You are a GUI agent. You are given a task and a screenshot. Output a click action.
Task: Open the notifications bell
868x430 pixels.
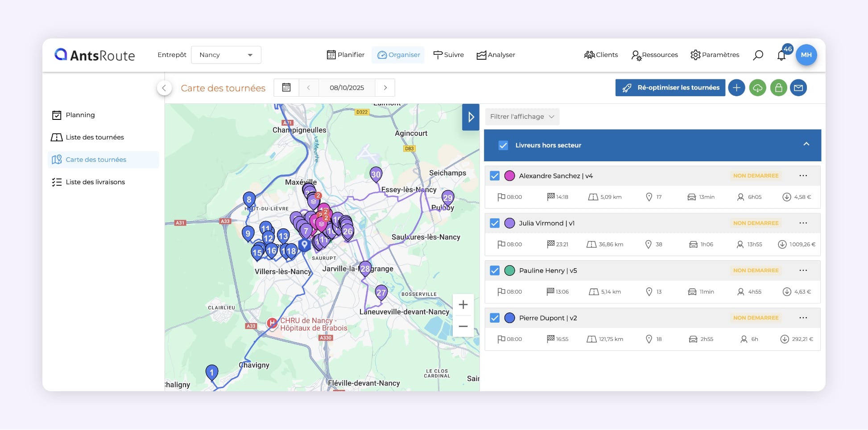[x=781, y=56]
